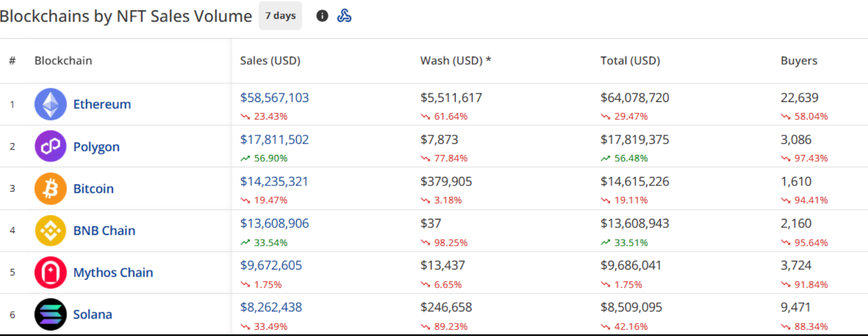Viewport: 868px width, 336px height.
Task: Click Polygon wash value $7,873
Action: tap(439, 140)
